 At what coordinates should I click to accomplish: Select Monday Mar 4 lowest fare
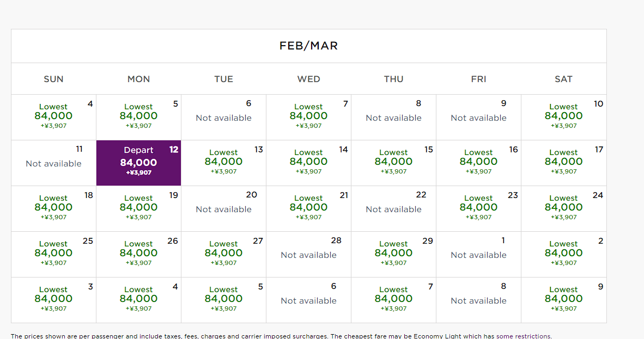pos(139,300)
